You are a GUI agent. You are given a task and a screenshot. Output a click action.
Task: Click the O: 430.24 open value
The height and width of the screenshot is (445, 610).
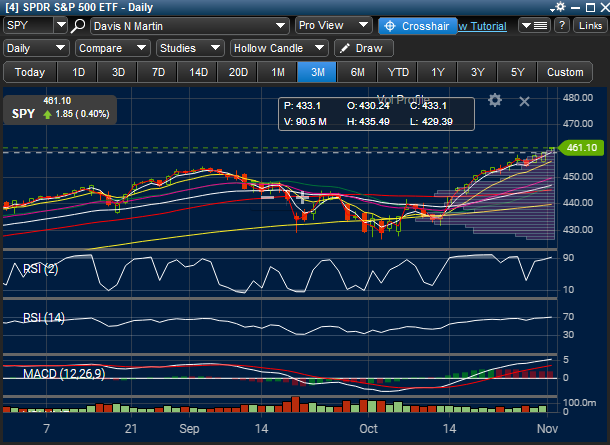368,106
